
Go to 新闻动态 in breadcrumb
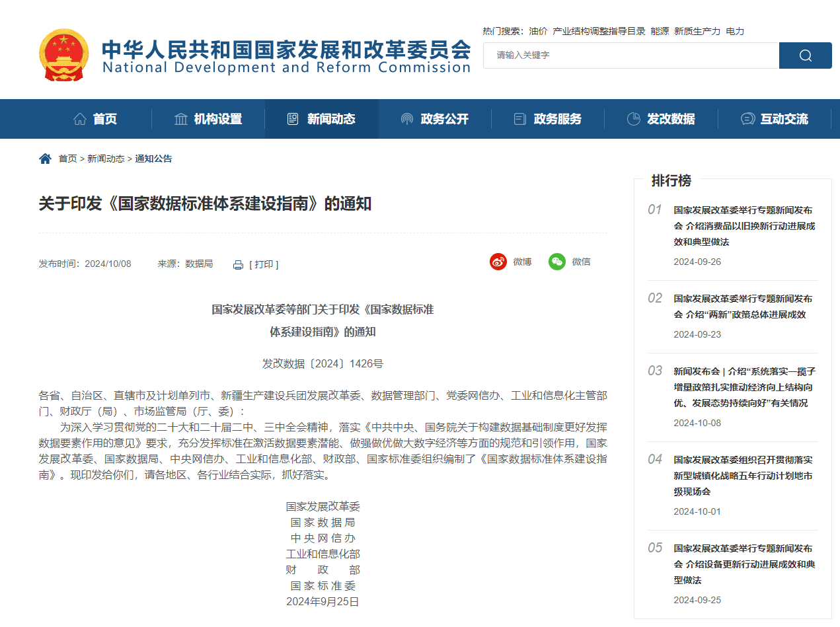tap(106, 159)
